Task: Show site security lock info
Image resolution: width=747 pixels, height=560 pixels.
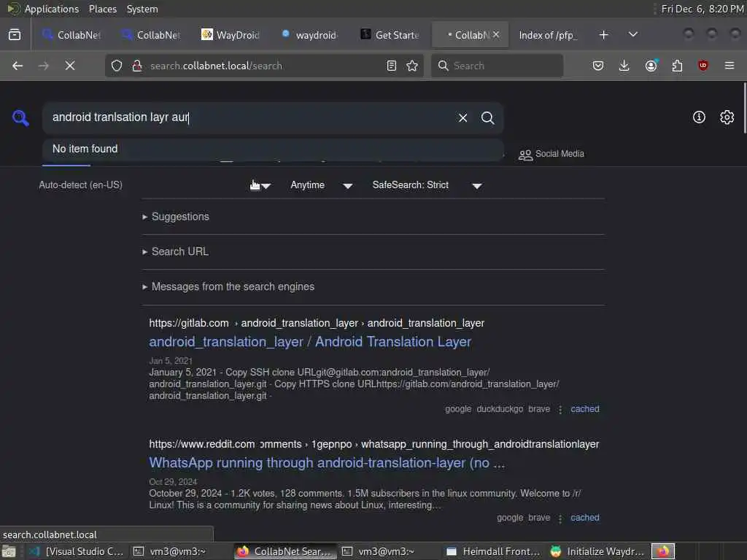Action: 137,66
